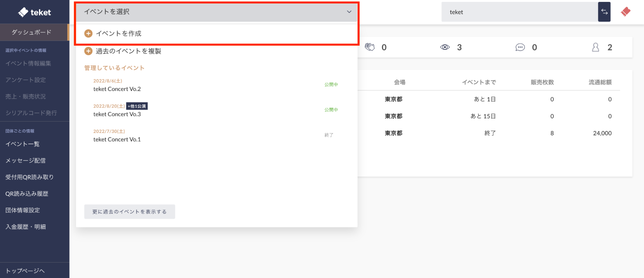This screenshot has width=644, height=278.
Task: Open 売上・販売状況 in the sidebar
Action: [25, 96]
